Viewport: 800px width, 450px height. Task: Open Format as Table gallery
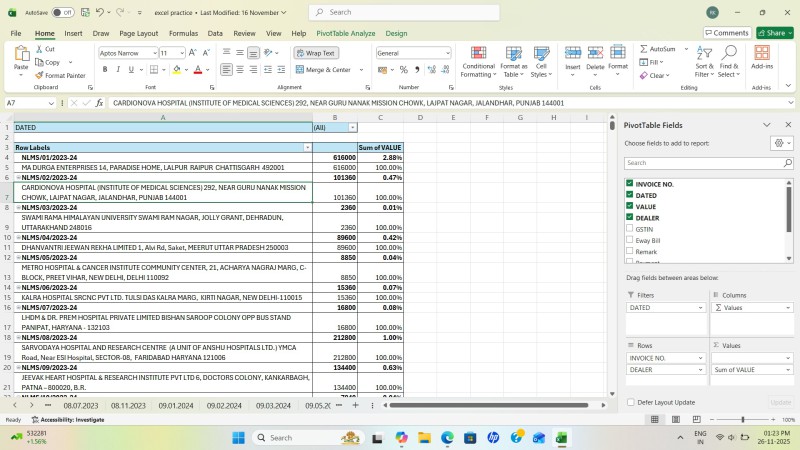tap(514, 60)
